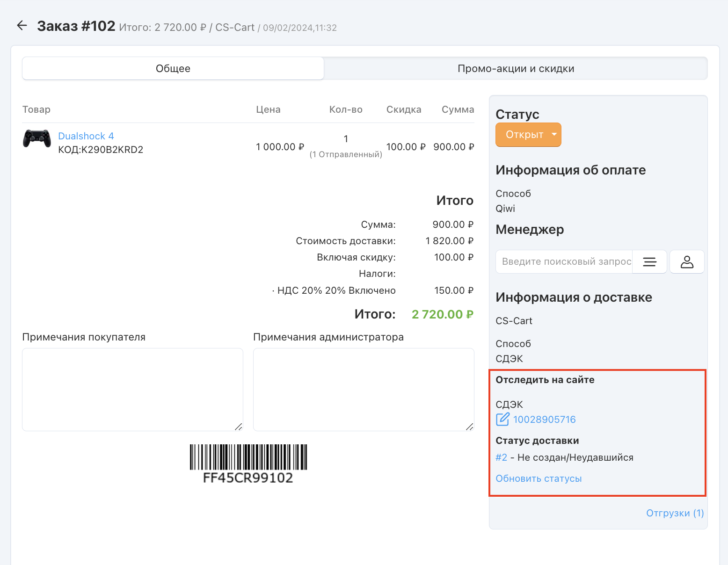Image resolution: width=728 pixels, height=565 pixels.
Task: Click the resize handle of the administrator notes box
Action: [x=470, y=427]
